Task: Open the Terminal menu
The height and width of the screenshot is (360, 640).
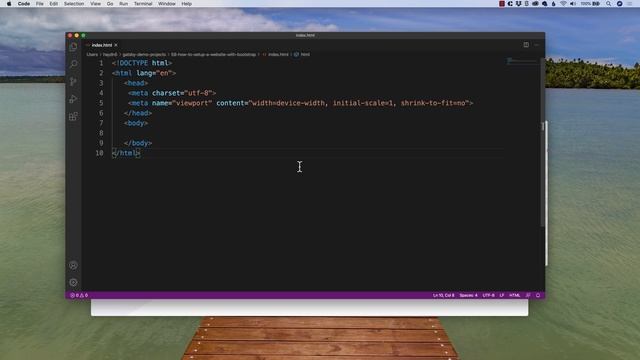Action: (143, 4)
